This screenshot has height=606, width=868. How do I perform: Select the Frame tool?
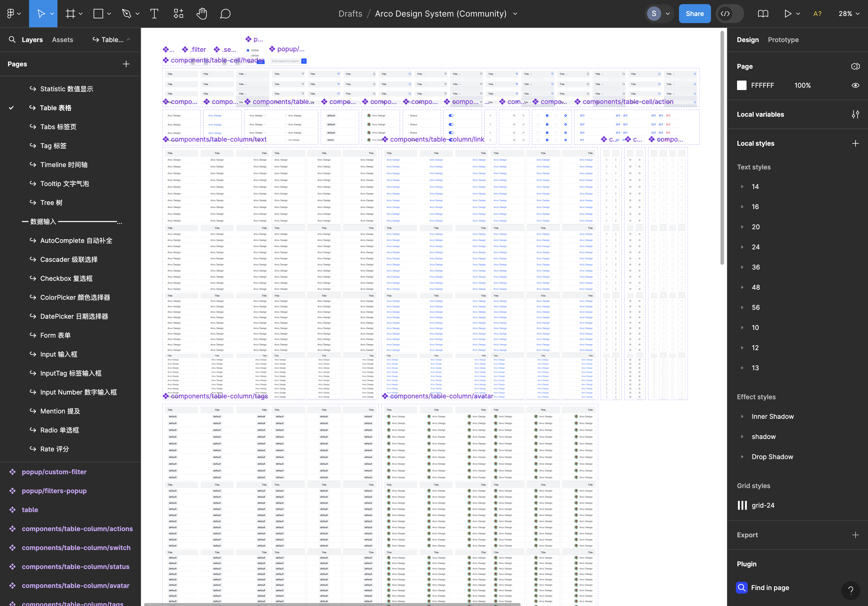point(70,14)
